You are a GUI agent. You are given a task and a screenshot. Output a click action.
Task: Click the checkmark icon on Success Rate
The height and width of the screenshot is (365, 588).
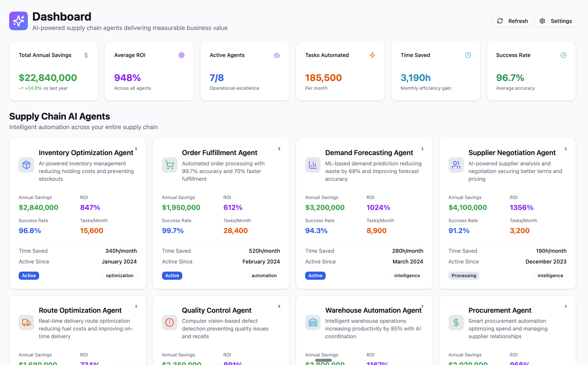coord(563,55)
